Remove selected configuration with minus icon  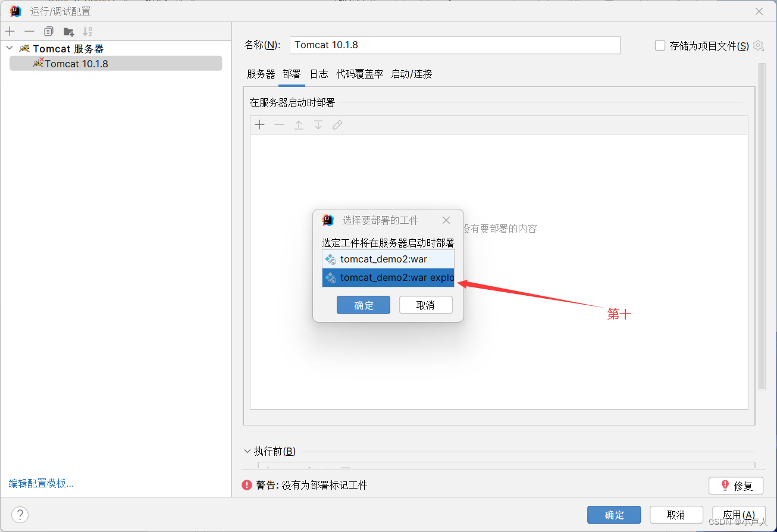click(x=29, y=31)
